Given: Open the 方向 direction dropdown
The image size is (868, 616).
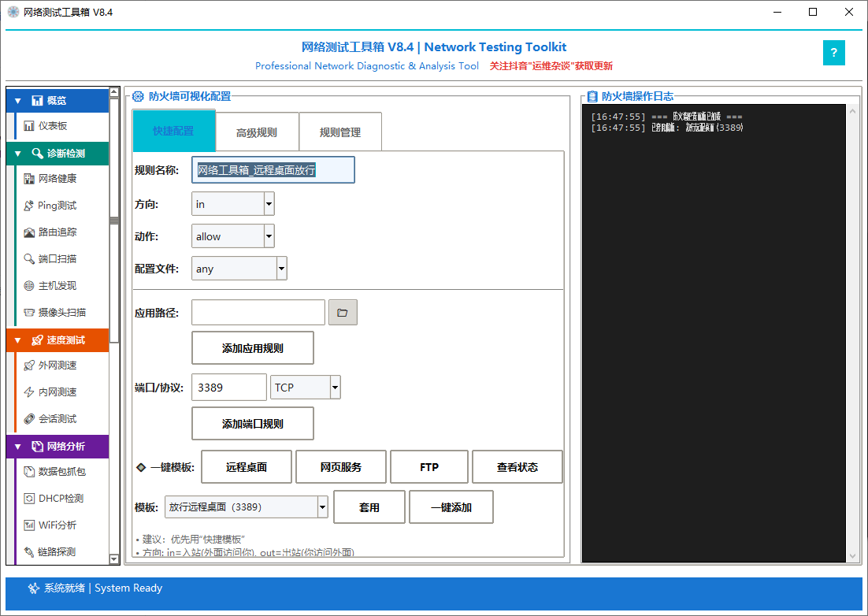Looking at the screenshot, I should pos(269,204).
